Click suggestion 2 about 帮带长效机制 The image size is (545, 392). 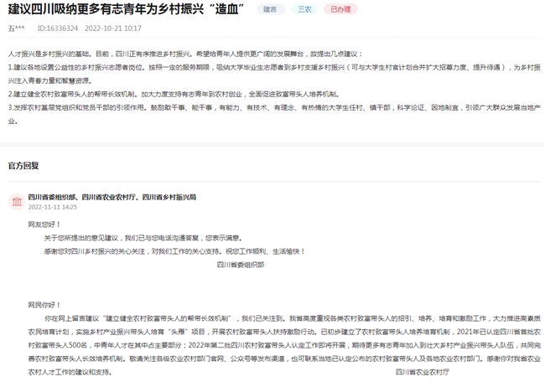(x=210, y=95)
